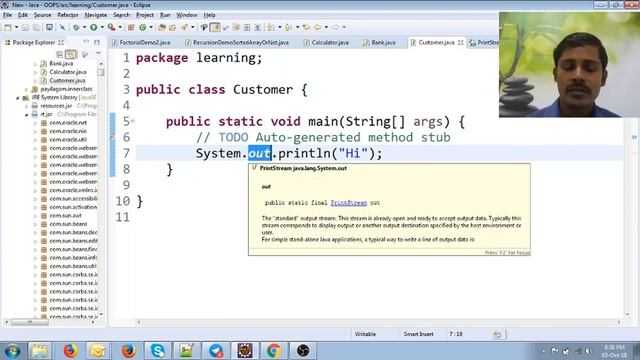Image resolution: width=640 pixels, height=360 pixels.
Task: Click the Debug bug icon
Action: [76, 27]
